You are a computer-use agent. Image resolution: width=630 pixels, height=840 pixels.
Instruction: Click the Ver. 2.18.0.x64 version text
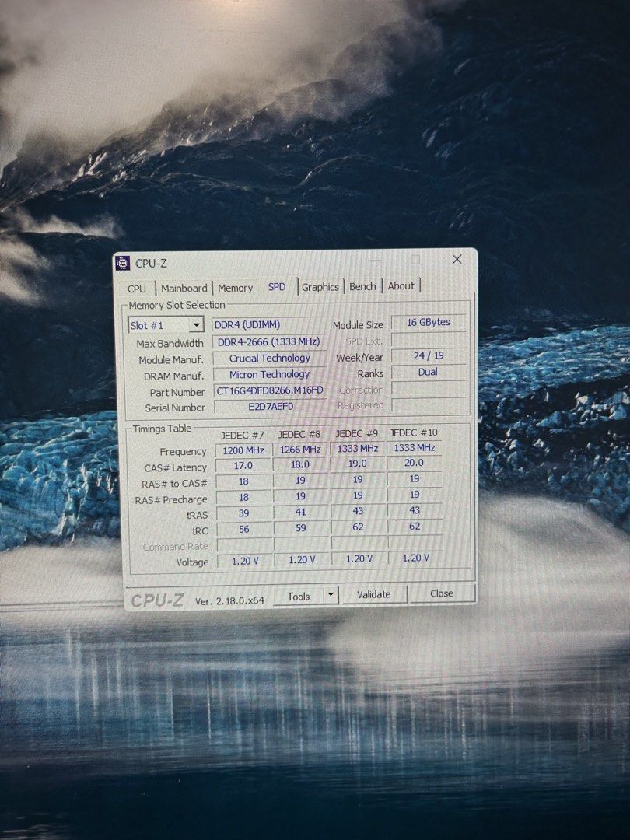click(x=229, y=601)
